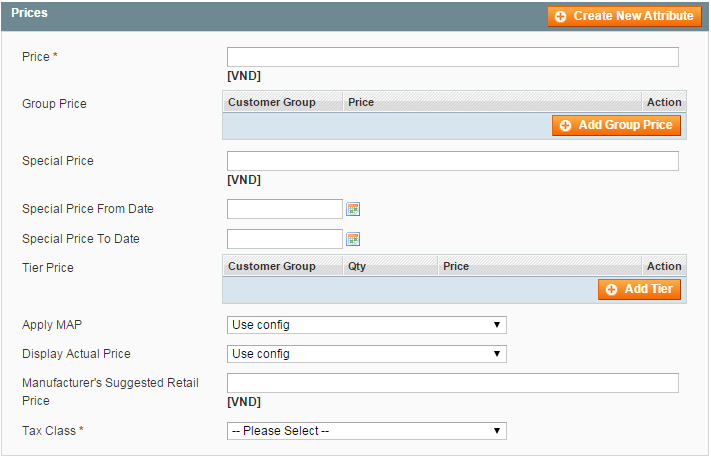
Task: Focus the Manufacturer's Suggested Retail Price field
Action: (x=452, y=383)
